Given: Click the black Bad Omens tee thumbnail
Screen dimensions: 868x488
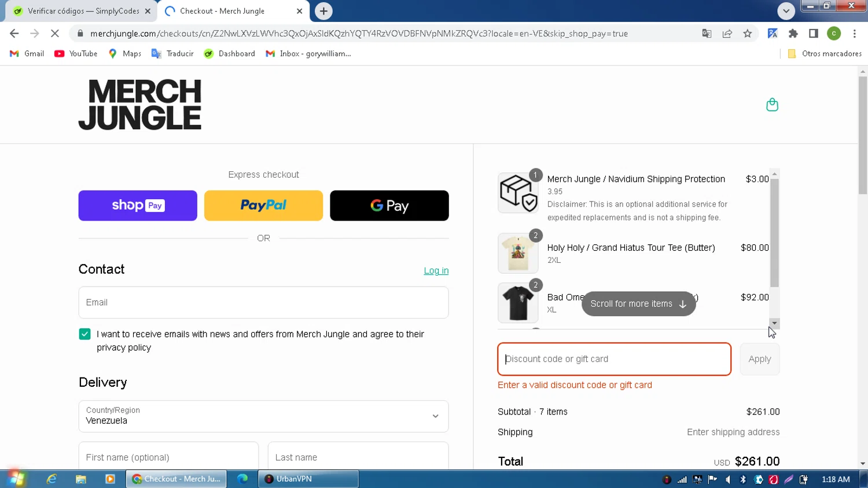Looking at the screenshot, I should coord(518,303).
